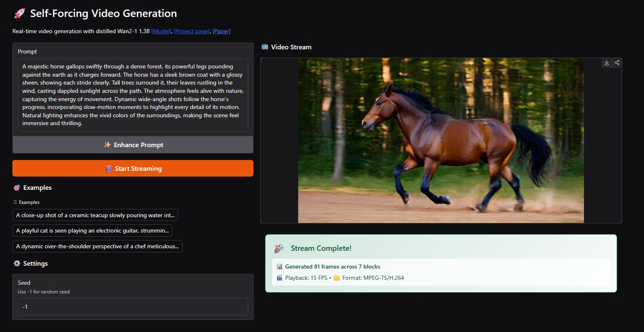Click the Self-Forcing Video Generation heading
This screenshot has height=332, width=644.
coord(104,14)
